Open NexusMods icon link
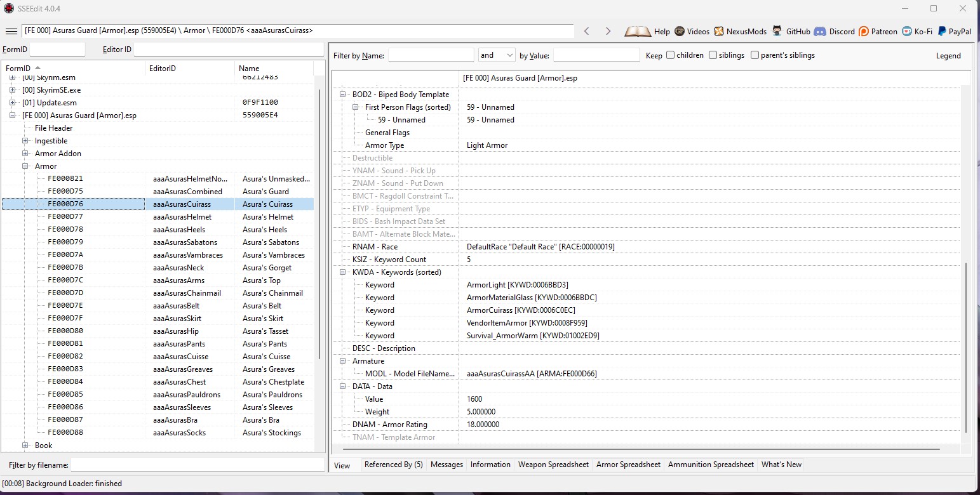 [x=719, y=31]
